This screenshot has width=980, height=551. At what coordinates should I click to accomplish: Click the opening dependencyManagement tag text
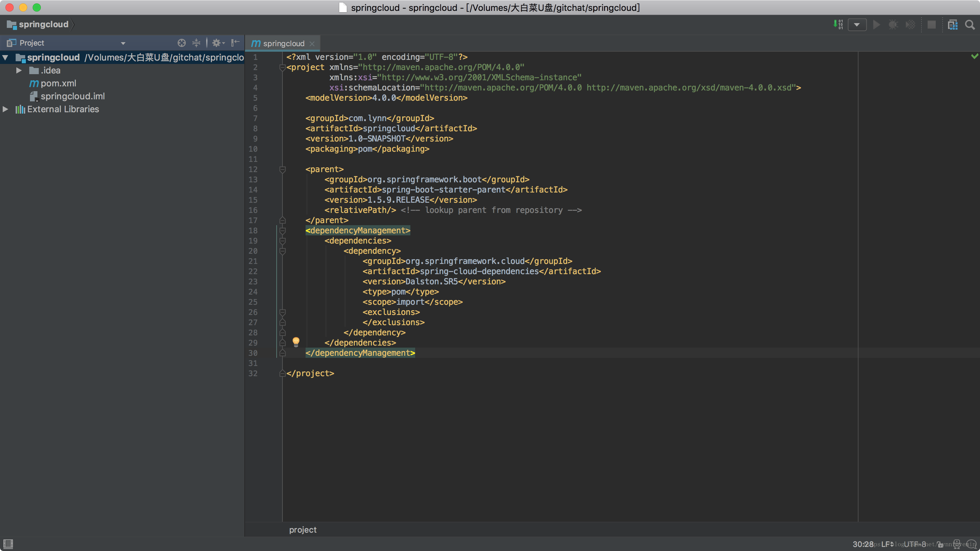click(x=358, y=231)
